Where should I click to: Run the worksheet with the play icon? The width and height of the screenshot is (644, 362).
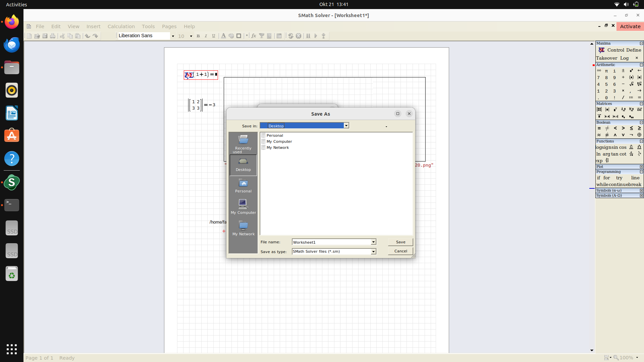tap(316, 36)
